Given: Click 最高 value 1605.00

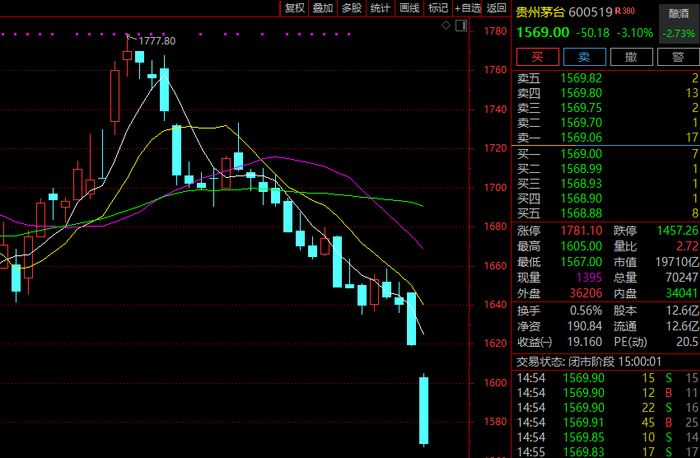Looking at the screenshot, I should click(581, 246).
